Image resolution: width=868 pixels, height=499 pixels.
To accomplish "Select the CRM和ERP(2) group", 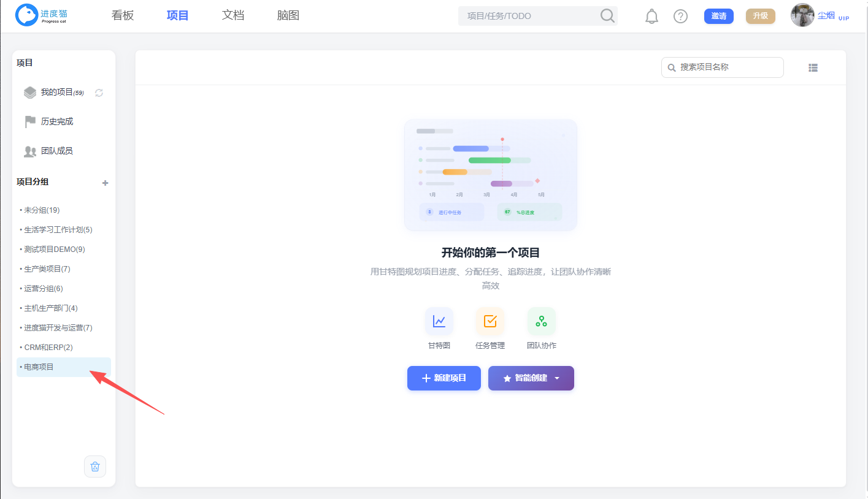I will tap(64, 348).
